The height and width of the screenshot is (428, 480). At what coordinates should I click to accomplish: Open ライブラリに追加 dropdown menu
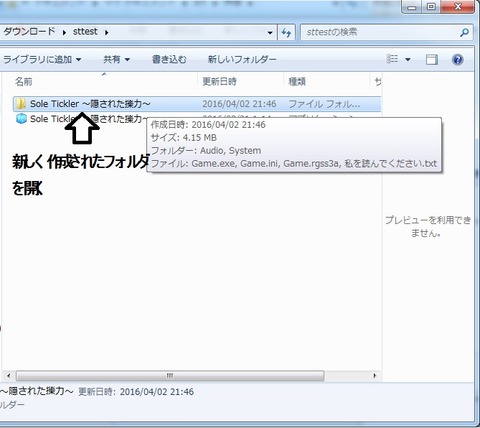[42, 60]
